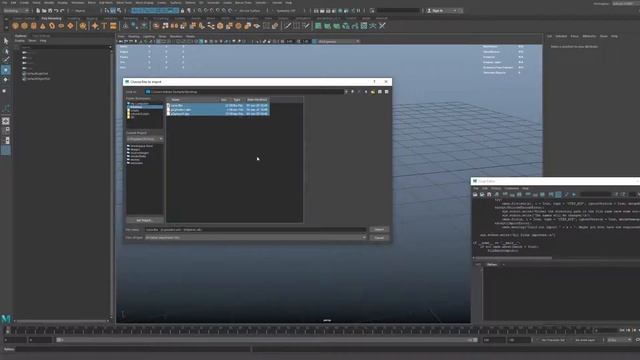The height and width of the screenshot is (360, 640).
Task: Click the scissors UV cut shelf icon
Action: click(x=382, y=26)
